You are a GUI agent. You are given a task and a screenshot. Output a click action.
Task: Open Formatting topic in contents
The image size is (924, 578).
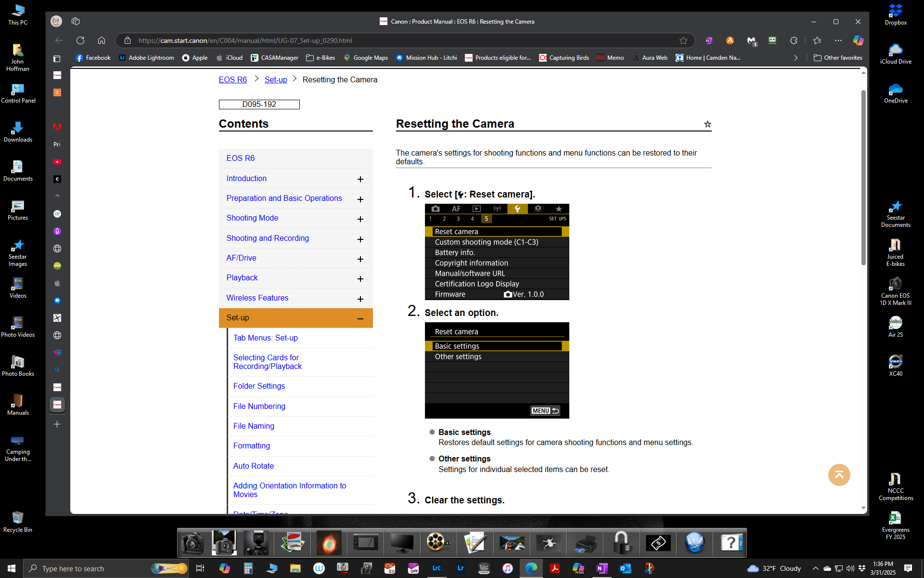tap(251, 446)
